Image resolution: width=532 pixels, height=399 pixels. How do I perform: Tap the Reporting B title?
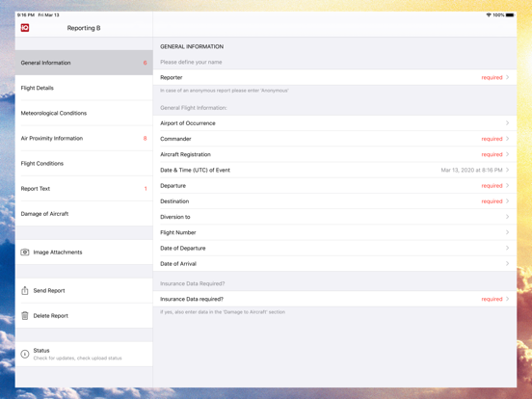tap(84, 28)
